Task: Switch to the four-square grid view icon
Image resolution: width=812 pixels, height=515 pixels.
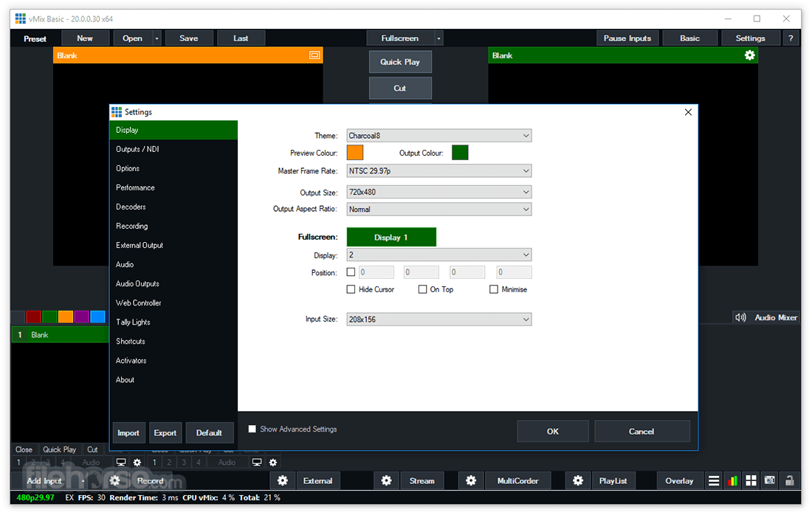Action: 751,481
